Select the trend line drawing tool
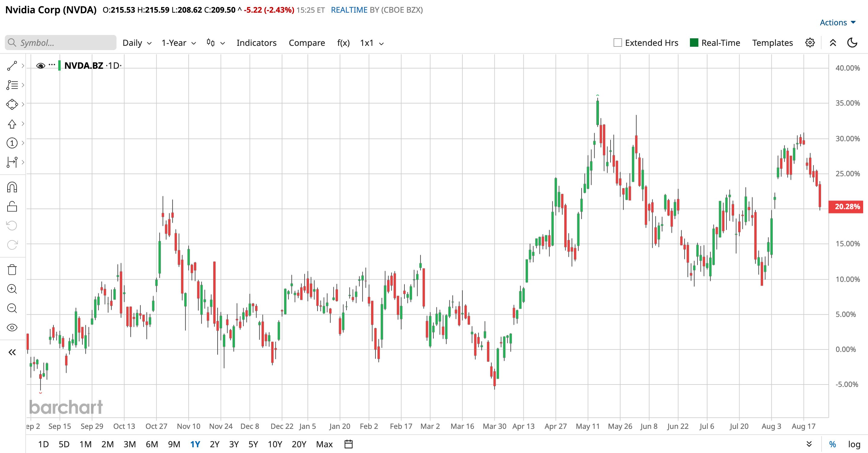The height and width of the screenshot is (453, 868). click(12, 66)
